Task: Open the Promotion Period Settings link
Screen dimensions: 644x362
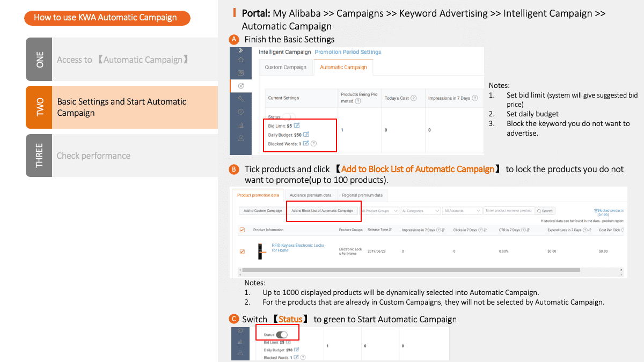Action: [348, 52]
